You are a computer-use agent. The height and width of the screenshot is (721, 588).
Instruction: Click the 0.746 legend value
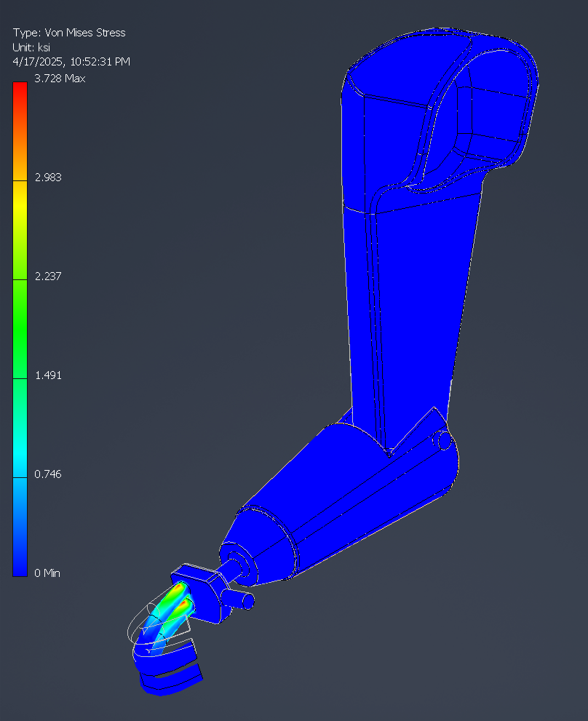(48, 474)
